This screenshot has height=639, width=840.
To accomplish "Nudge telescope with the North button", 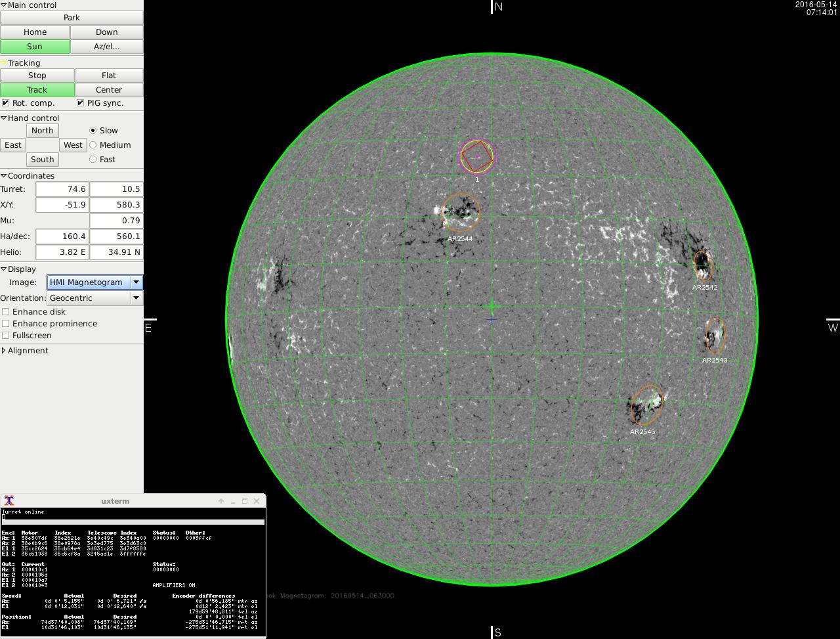I will pos(42,131).
